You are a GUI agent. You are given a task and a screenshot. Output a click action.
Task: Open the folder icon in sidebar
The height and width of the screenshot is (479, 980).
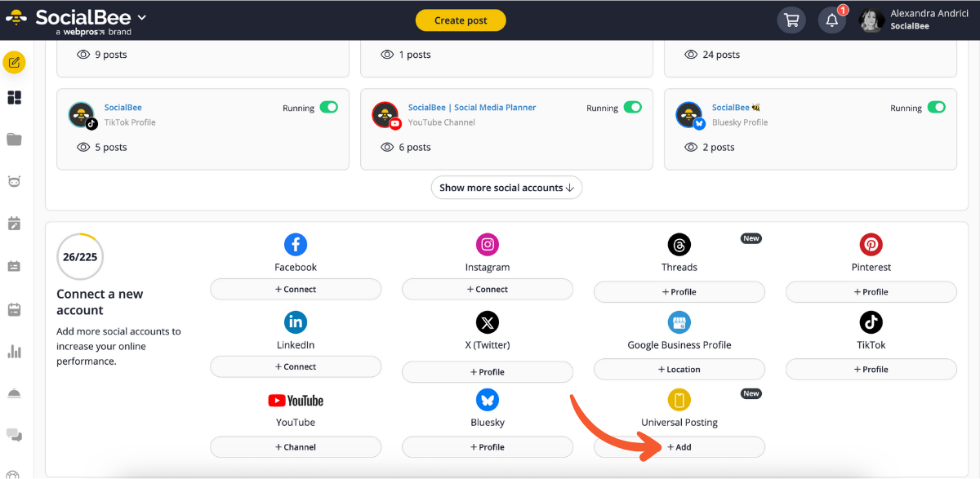[x=14, y=140]
